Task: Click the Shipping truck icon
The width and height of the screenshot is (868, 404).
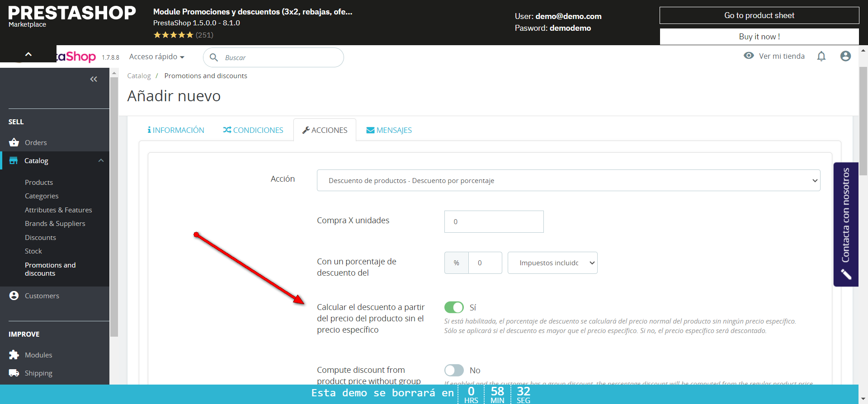Action: (x=14, y=373)
